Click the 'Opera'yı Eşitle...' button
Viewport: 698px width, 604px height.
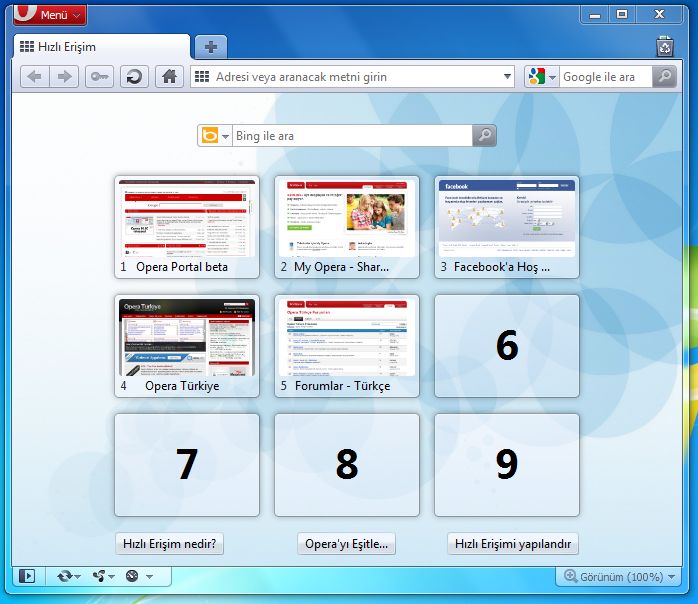click(346, 544)
